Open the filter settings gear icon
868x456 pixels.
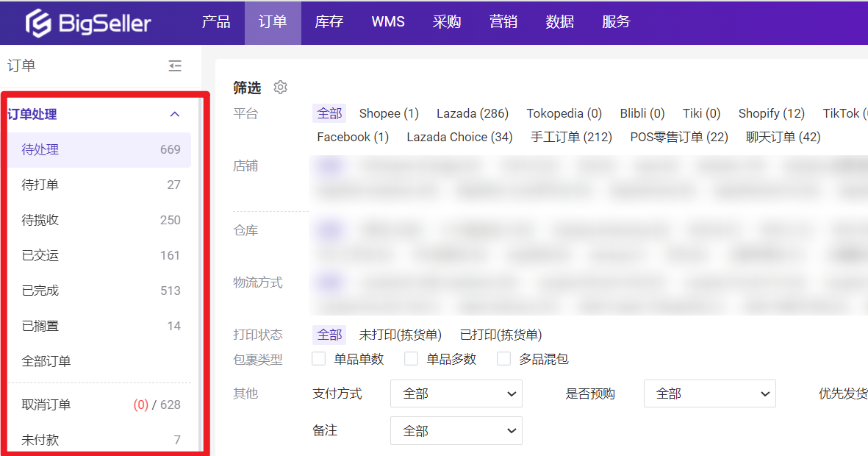[280, 87]
